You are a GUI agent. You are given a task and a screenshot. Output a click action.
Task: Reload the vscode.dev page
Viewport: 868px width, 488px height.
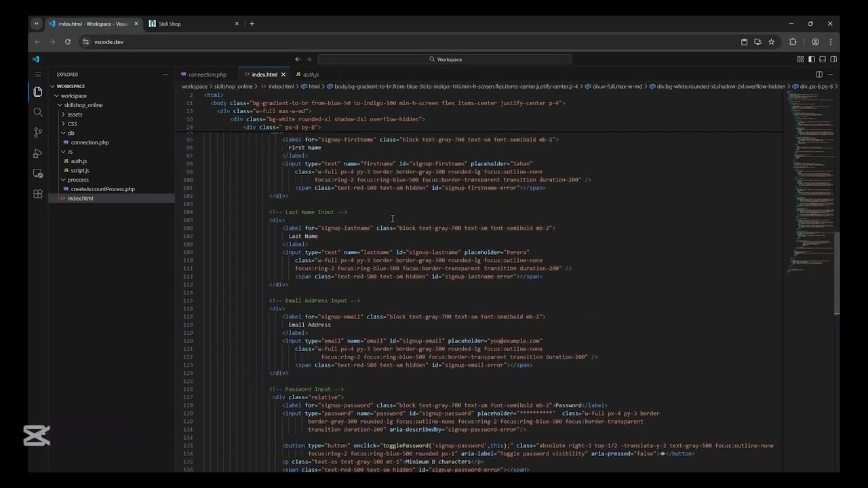[x=68, y=42]
